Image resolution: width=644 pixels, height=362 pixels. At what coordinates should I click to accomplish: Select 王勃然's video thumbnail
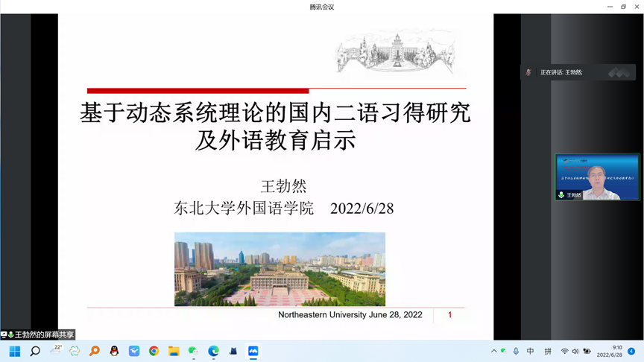pos(597,177)
